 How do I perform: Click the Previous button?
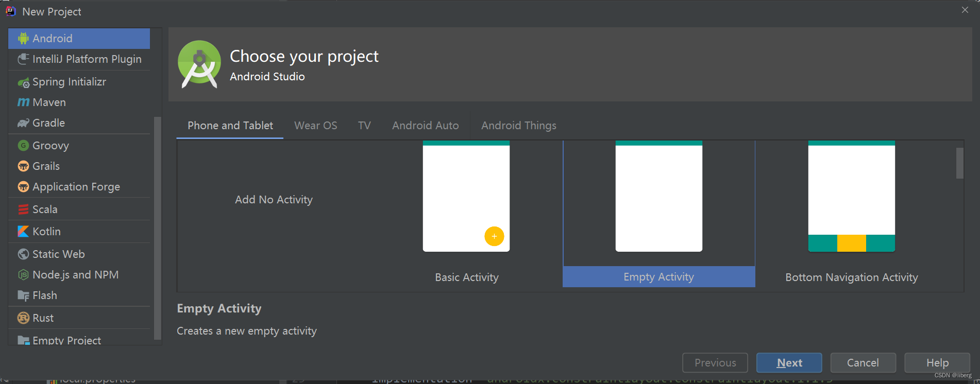(x=715, y=363)
